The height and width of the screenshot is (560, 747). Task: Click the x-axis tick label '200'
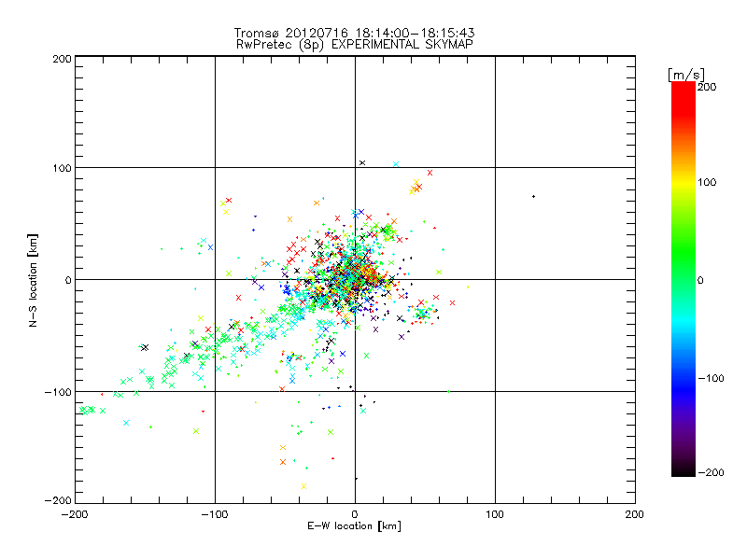pos(635,514)
